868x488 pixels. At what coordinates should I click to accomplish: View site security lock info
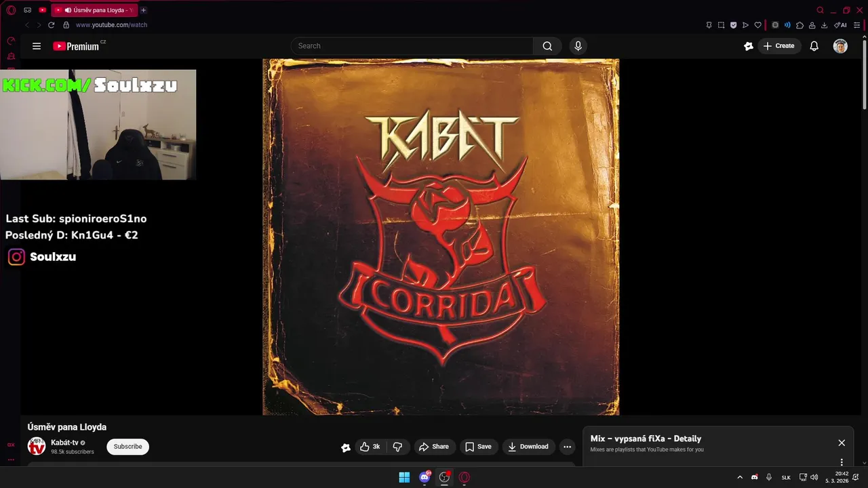(x=66, y=25)
